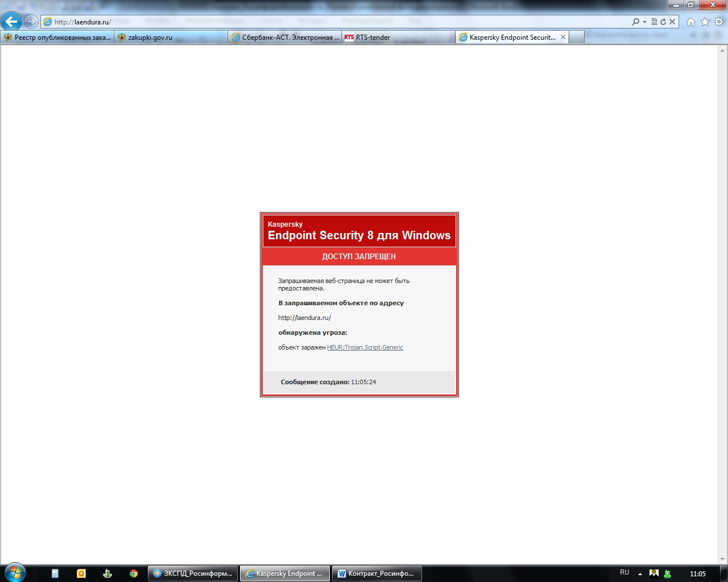Click the Stop loading X in address bar

point(672,22)
